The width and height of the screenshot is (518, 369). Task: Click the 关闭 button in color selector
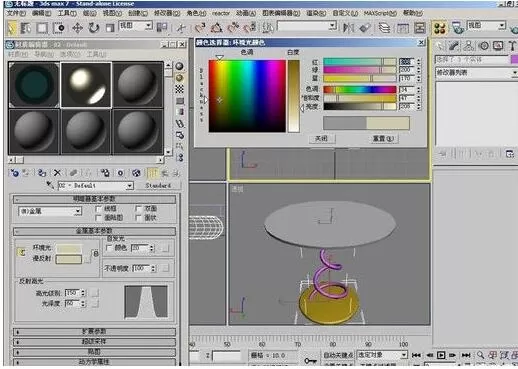(x=321, y=138)
